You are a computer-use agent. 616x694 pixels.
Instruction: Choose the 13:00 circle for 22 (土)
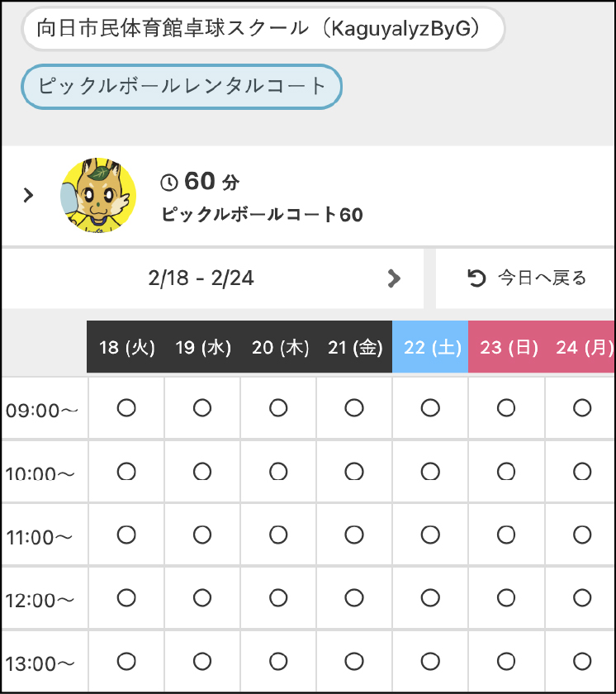430,661
